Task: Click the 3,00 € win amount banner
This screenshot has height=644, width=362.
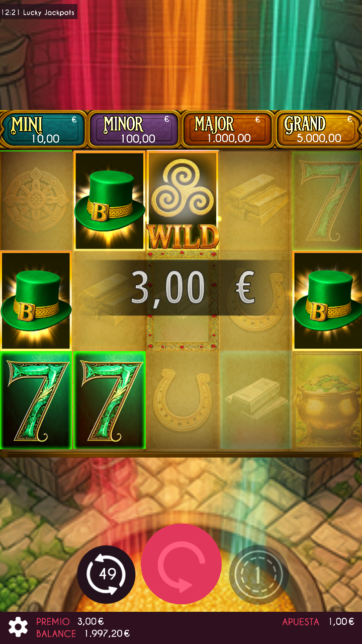Action: [x=192, y=288]
